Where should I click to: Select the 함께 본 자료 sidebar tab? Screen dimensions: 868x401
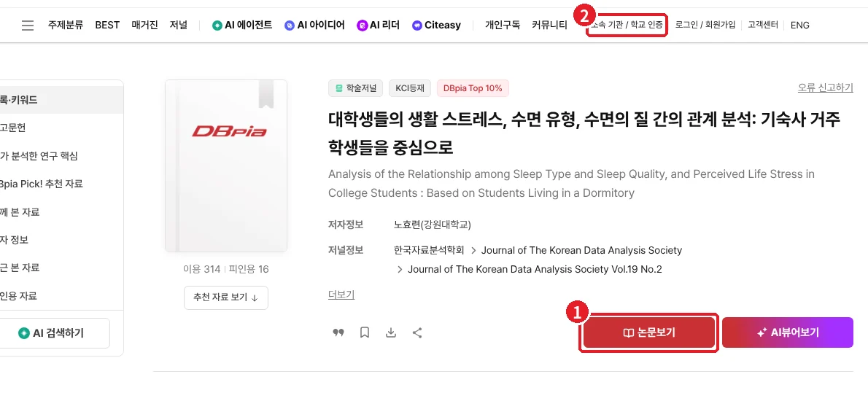pos(61,212)
